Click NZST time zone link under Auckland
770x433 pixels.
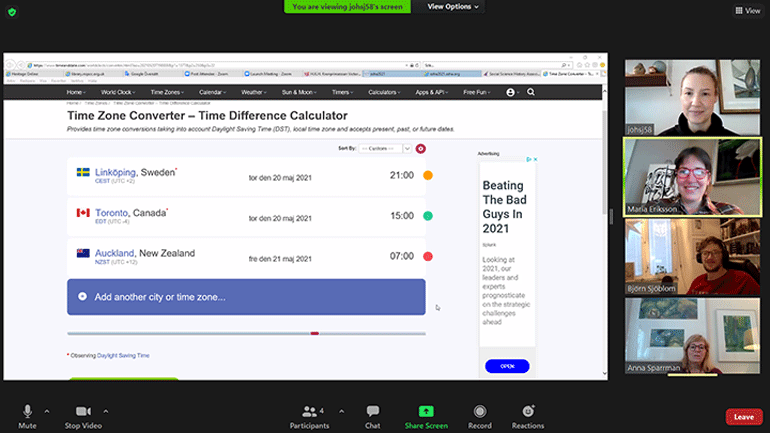[x=102, y=262]
